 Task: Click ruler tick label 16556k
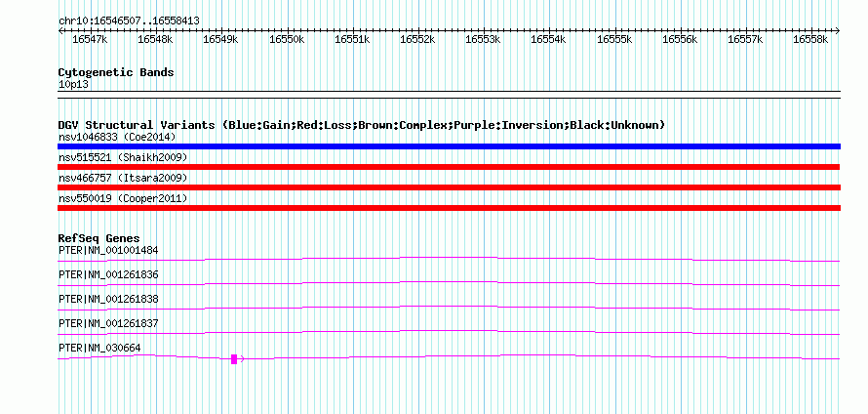(x=680, y=39)
